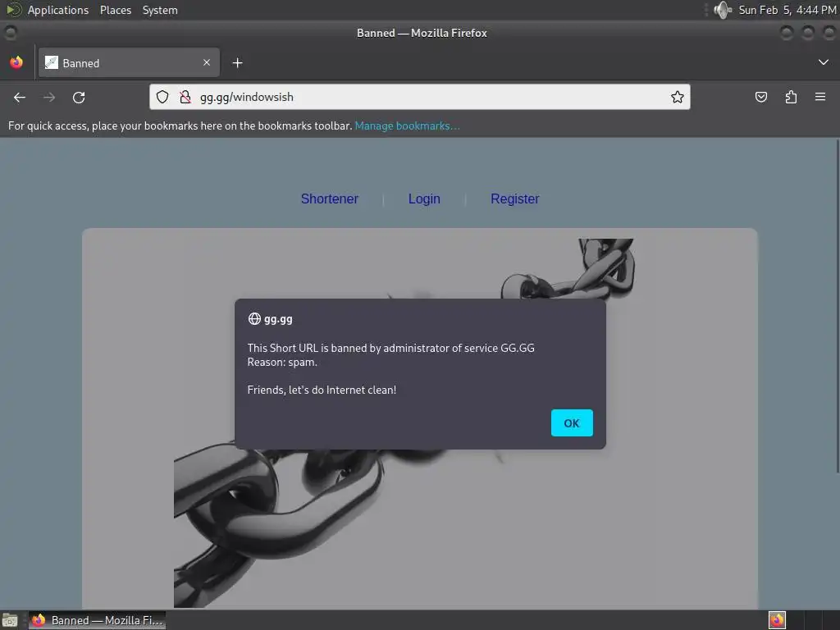Click the Firefox workspace switcher thumbnail

tap(777, 620)
